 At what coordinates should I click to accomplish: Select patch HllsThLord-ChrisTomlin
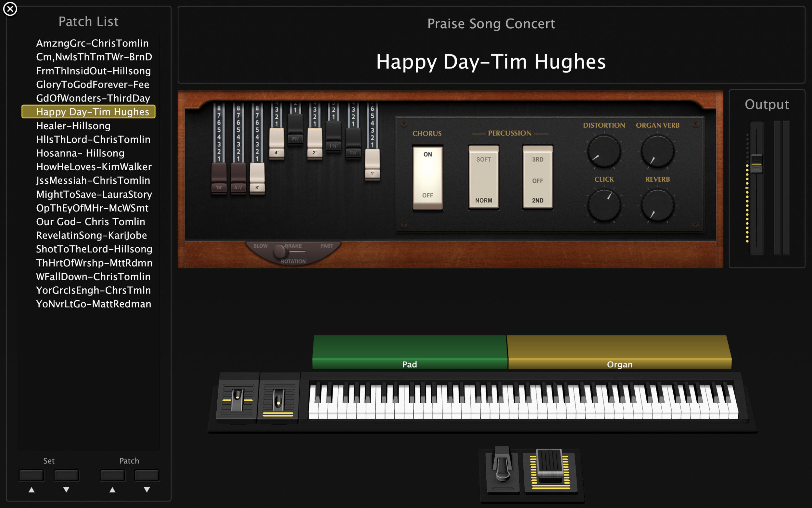tap(93, 139)
